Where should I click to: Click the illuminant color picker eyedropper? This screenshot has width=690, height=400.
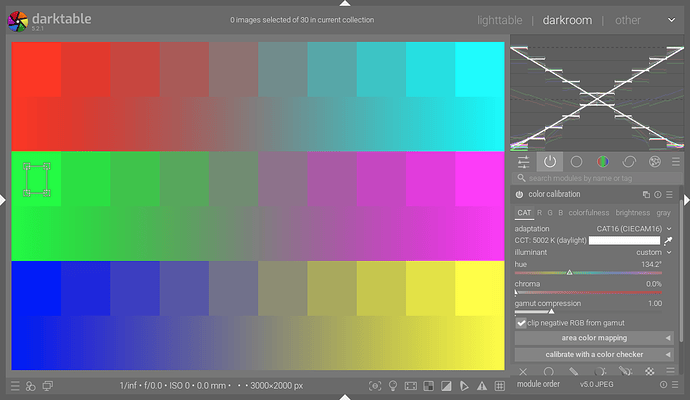click(668, 241)
